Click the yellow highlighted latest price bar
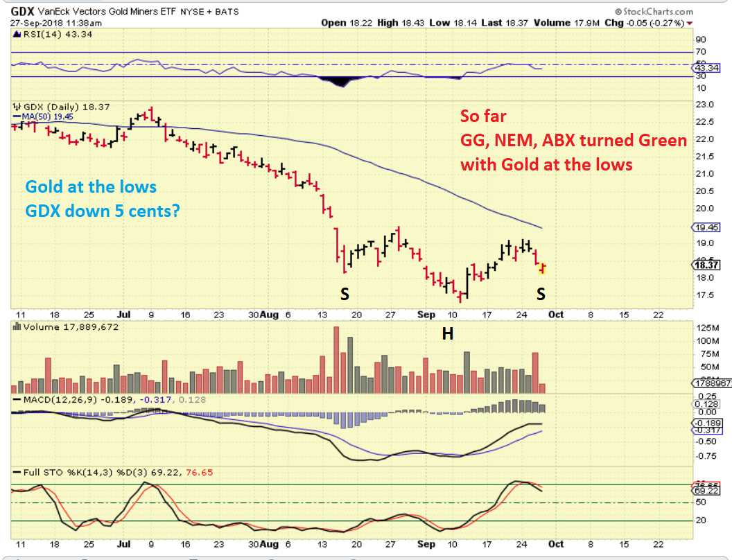The height and width of the screenshot is (560, 732). pos(542,269)
